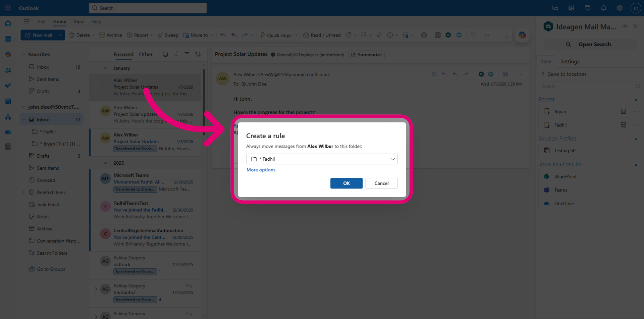This screenshot has width=644, height=319.
Task: Open the Delete dropdown arrow
Action: [93, 35]
